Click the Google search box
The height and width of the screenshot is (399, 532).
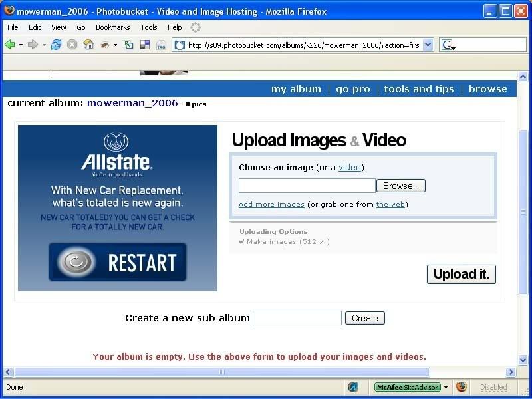click(491, 45)
